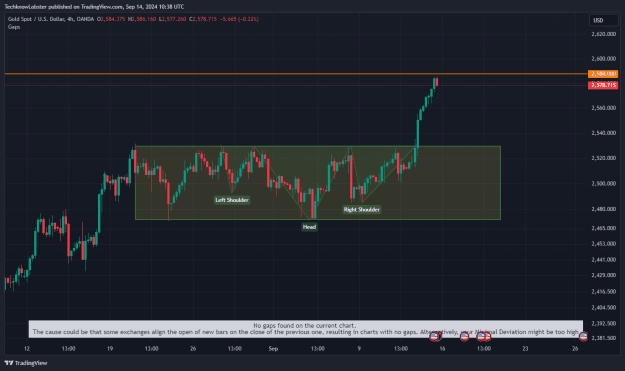Image resolution: width=625 pixels, height=371 pixels.
Task: Click the Gaps indicator legend
Action: point(14,27)
